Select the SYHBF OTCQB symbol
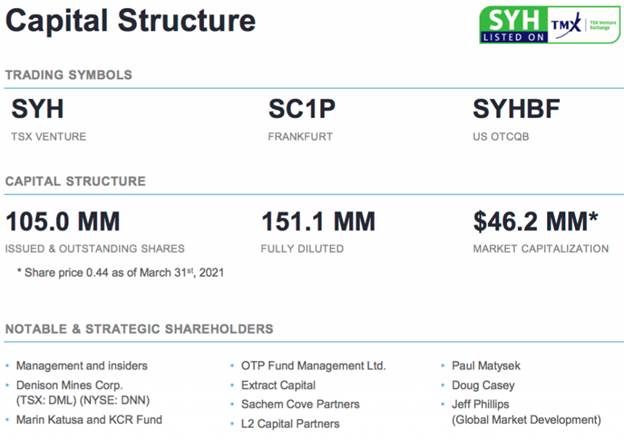Viewport: 624px width, 440px height. [x=516, y=109]
